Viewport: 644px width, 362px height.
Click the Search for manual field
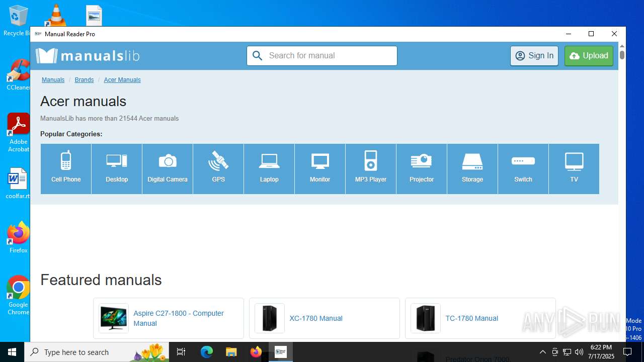pos(322,56)
